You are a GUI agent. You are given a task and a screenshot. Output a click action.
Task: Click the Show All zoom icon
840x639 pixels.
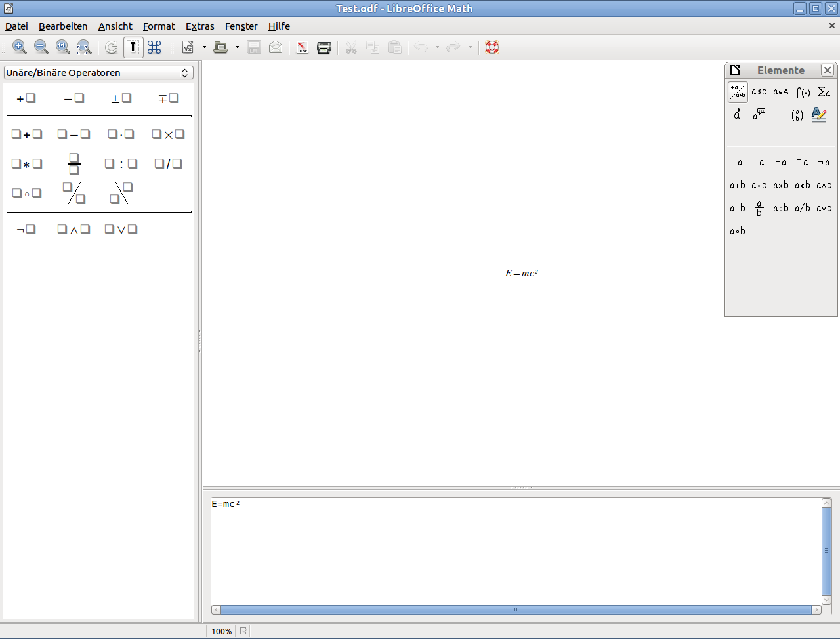pos(85,47)
